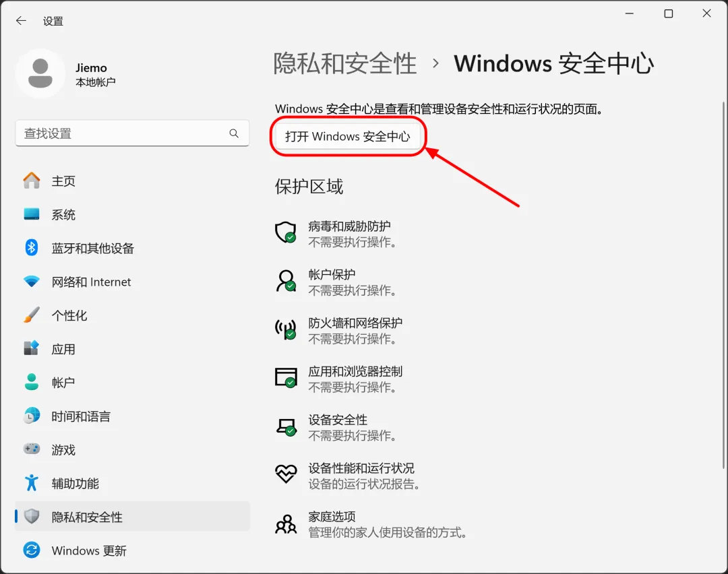Click the 防火墙和网络保护 antenna icon
This screenshot has width=728, height=574.
[286, 329]
